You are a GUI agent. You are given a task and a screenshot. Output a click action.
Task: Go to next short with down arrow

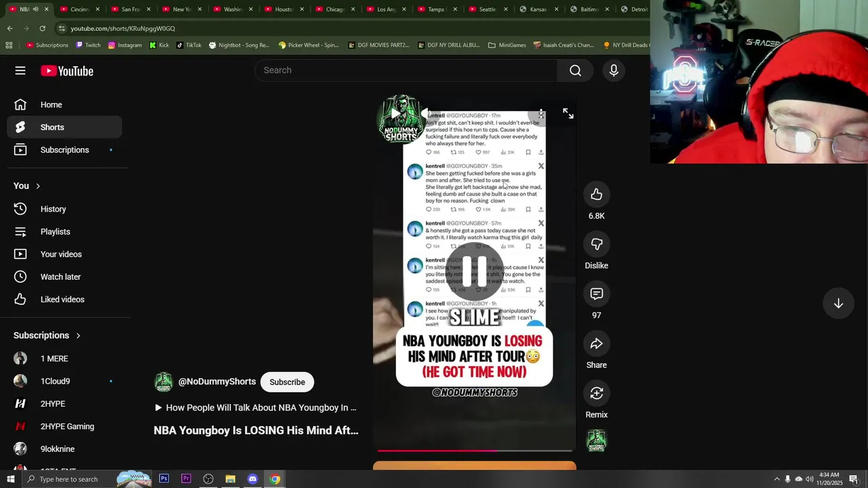pos(838,304)
